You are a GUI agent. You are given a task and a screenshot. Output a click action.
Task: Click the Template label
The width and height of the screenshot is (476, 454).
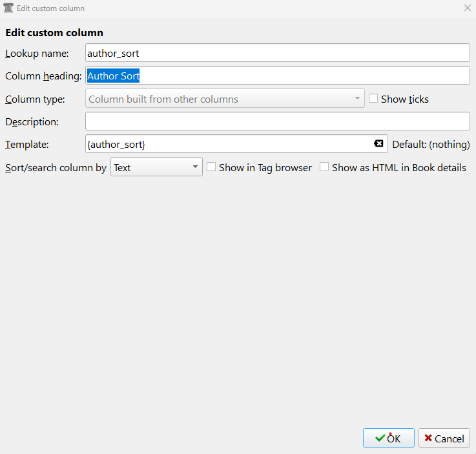point(27,144)
